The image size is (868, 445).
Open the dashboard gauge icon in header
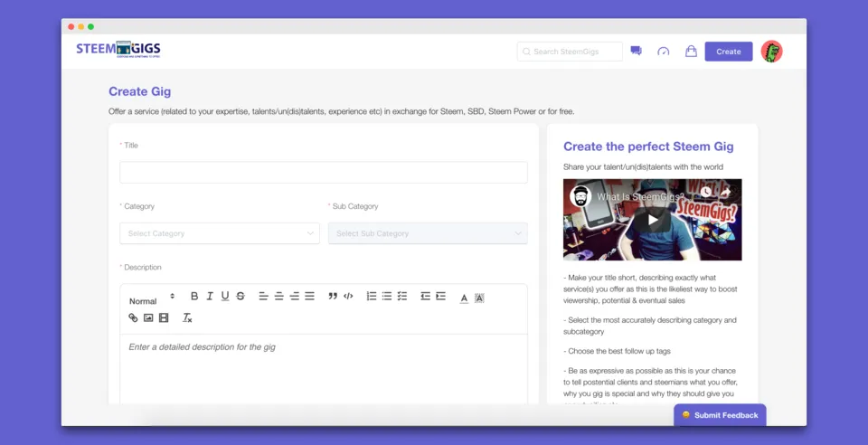click(x=663, y=52)
